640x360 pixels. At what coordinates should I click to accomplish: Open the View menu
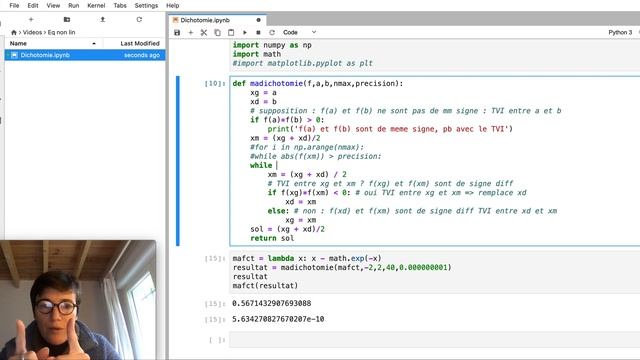tap(53, 6)
